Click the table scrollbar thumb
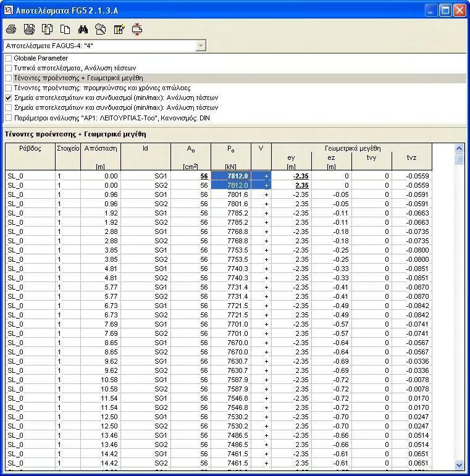Viewport: 470px width, 476px height. pos(459,159)
